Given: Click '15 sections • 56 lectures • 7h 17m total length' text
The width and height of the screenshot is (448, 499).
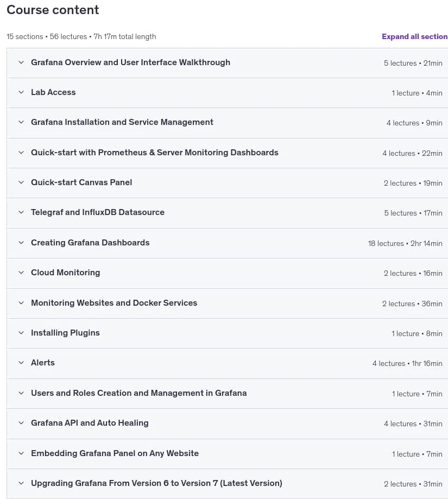Looking at the screenshot, I should (81, 36).
